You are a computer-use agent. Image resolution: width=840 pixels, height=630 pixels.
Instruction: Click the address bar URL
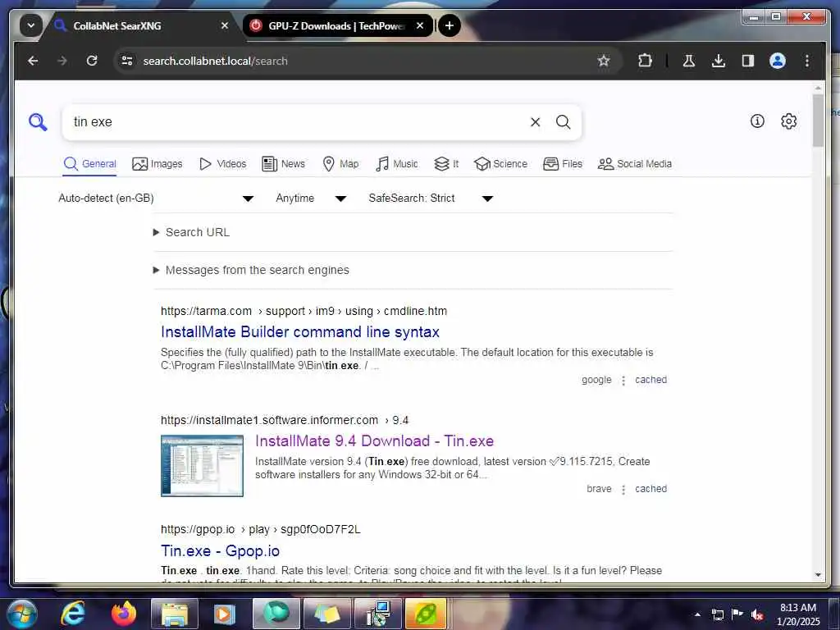(x=216, y=61)
